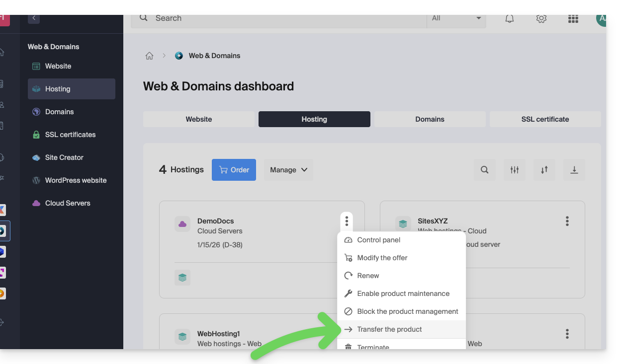Click the download export icon
This screenshot has width=621, height=364.
574,170
